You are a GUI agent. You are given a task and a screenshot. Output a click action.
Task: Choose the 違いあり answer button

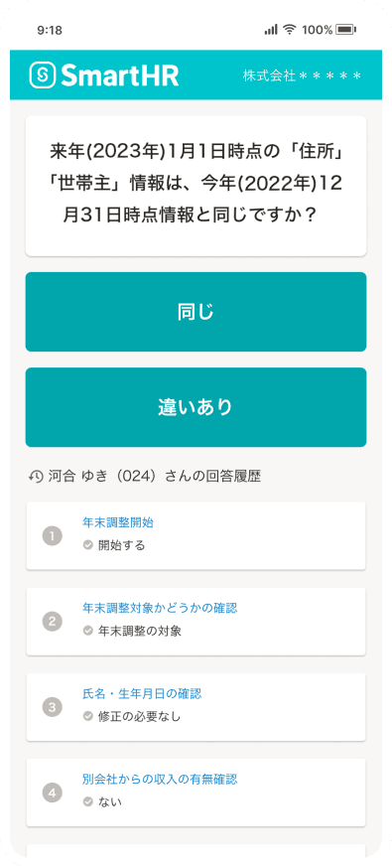[x=196, y=407]
